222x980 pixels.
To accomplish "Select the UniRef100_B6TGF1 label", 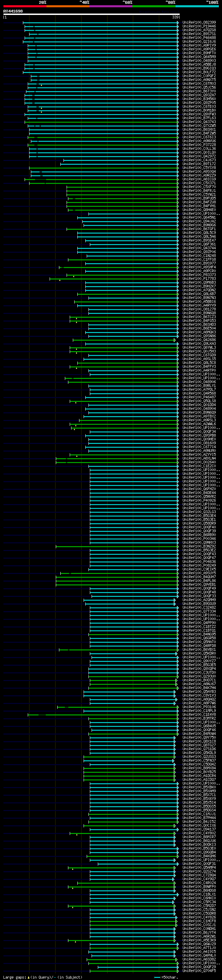I will (x=199, y=229).
